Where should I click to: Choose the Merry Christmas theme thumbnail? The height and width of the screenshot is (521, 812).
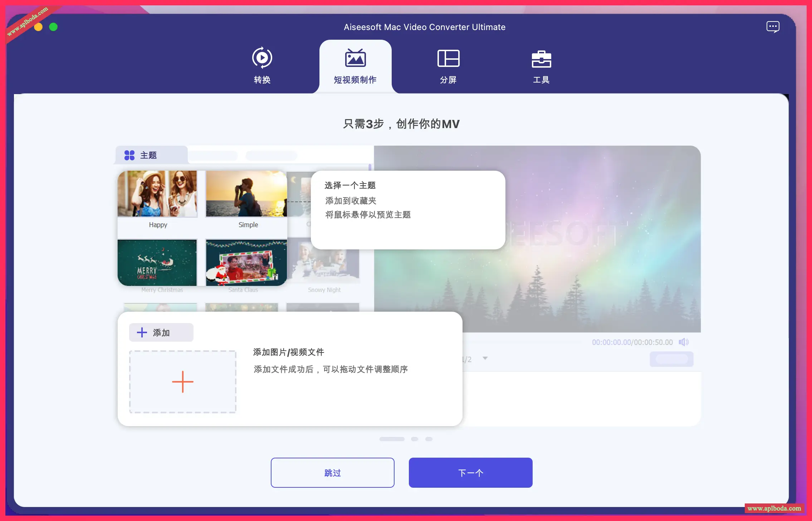[x=157, y=262]
